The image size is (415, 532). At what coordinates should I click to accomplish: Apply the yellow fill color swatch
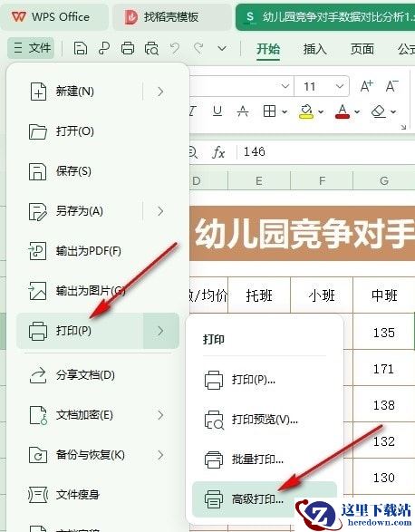tap(306, 111)
